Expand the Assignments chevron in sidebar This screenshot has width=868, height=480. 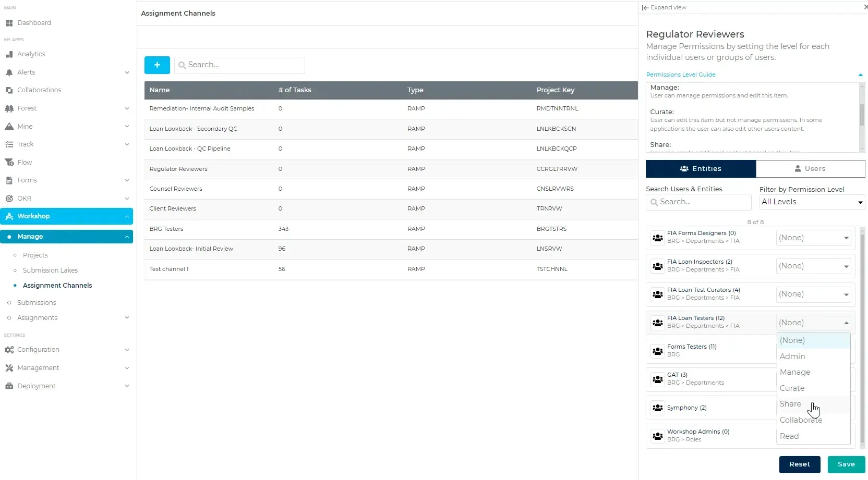127,318
